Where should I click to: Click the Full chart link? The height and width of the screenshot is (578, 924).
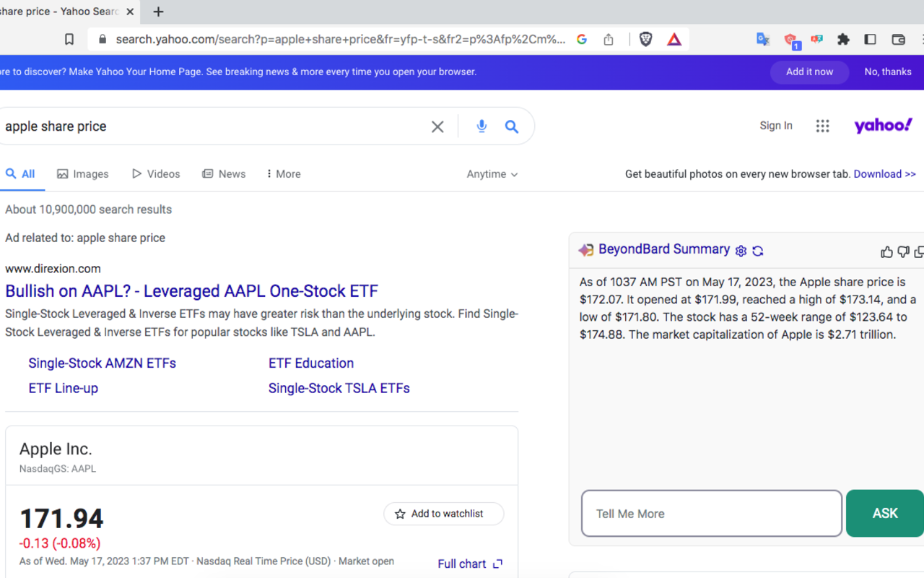tap(462, 564)
